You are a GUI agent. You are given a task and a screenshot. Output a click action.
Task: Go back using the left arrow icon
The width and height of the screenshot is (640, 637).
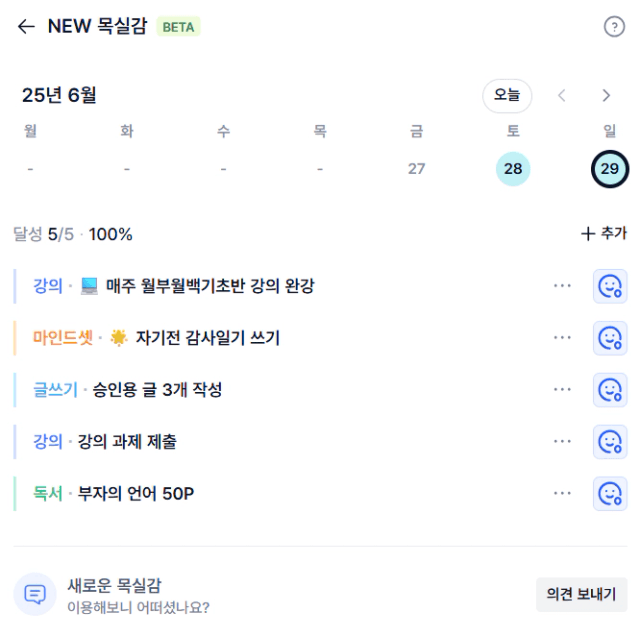click(26, 27)
